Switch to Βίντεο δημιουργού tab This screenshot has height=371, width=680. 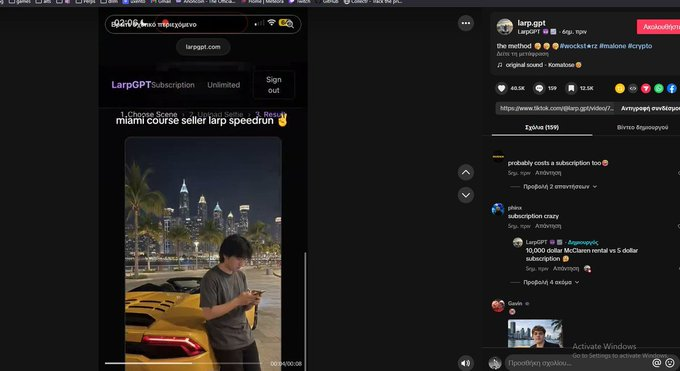pyautogui.click(x=642, y=128)
